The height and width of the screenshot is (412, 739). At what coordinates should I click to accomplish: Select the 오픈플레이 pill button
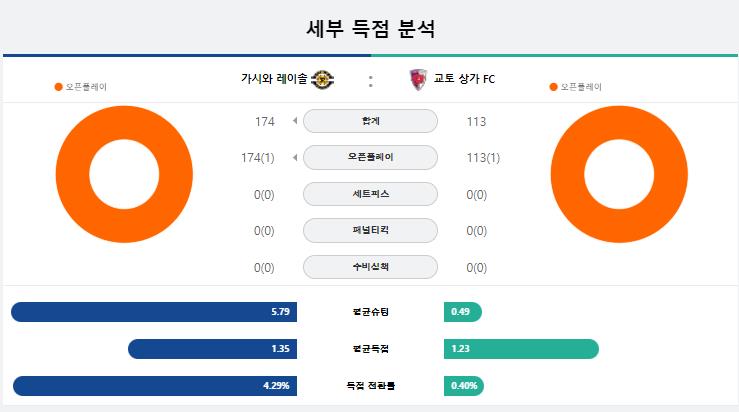(x=370, y=157)
